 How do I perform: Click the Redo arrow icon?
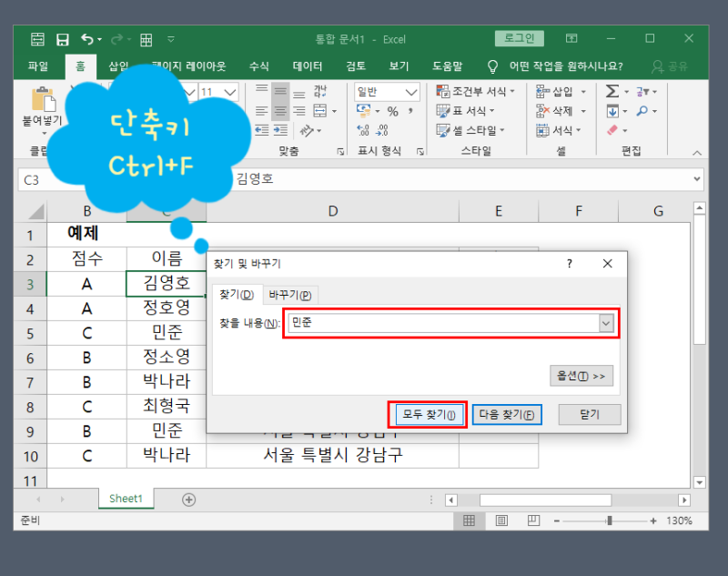(116, 39)
